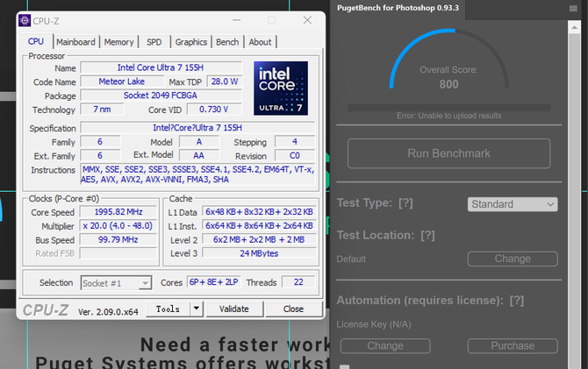The width and height of the screenshot is (588, 369).
Task: Click the Technology value 7 nm
Action: 102,110
